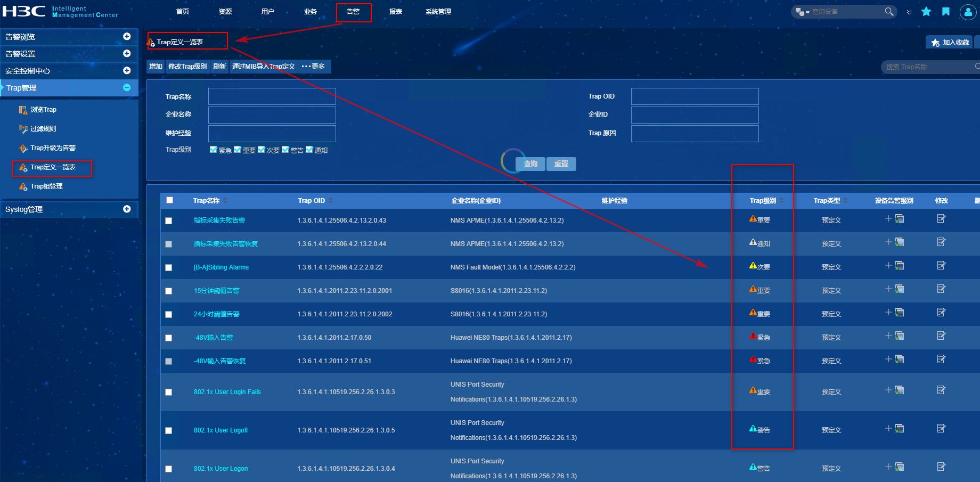Open Trap组管理 in the sidebar
Screen dimensions: 980x482
pos(41,186)
